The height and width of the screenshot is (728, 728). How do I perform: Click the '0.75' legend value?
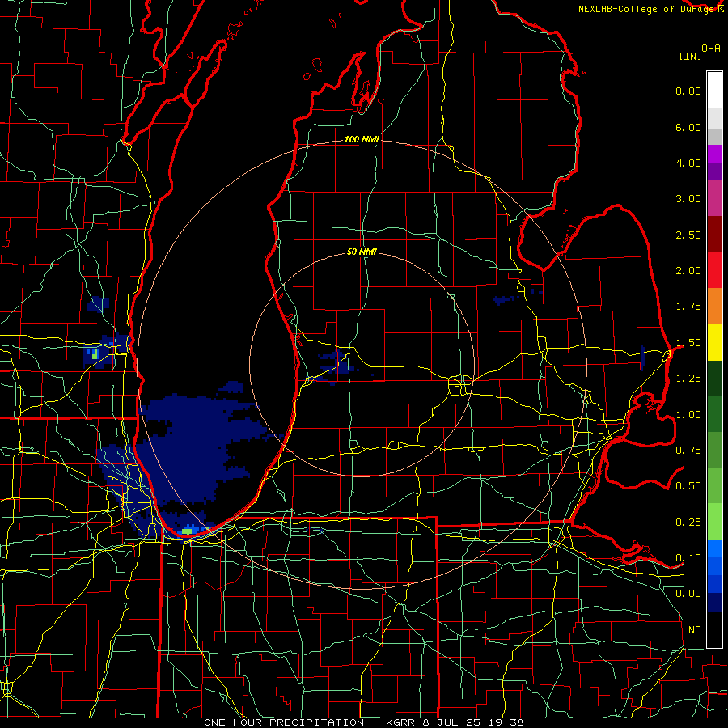coord(688,451)
